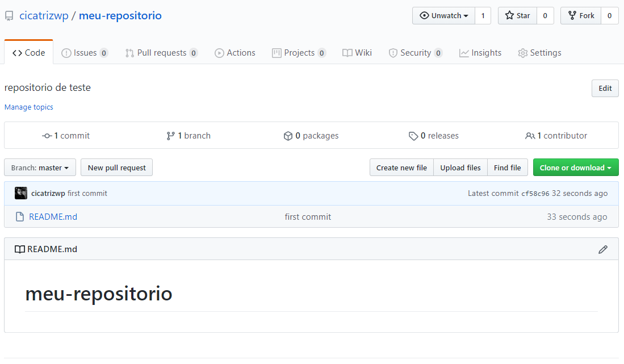Open the cicatrizwp avatar thumbnail
The image size is (624, 364).
21,193
